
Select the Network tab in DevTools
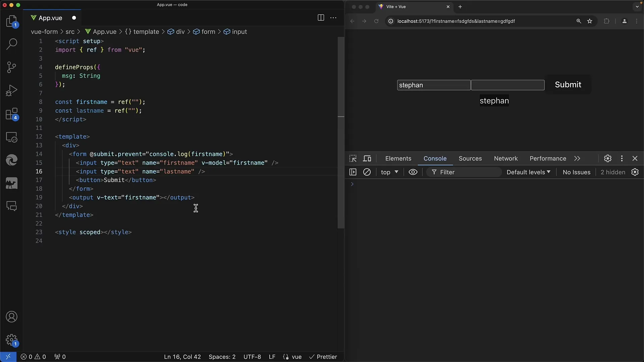(506, 158)
